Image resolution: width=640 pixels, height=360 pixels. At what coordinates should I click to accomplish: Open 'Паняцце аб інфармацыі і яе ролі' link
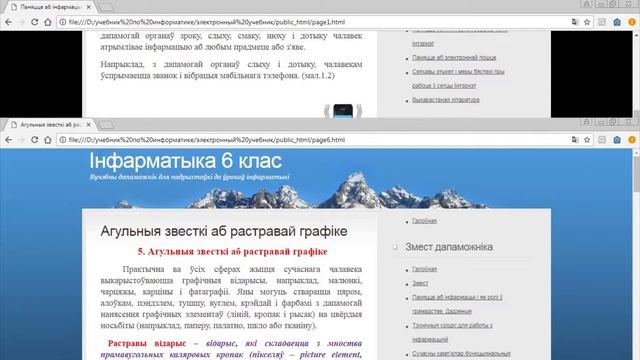(x=457, y=304)
